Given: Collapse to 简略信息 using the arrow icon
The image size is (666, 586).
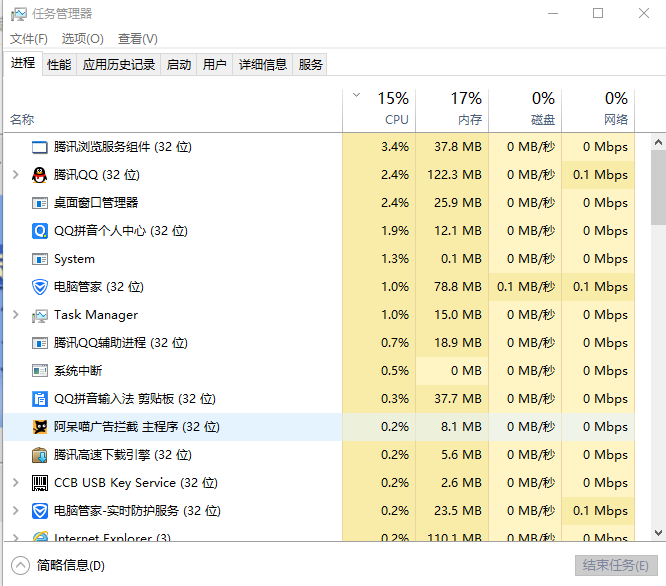Looking at the screenshot, I should point(20,565).
